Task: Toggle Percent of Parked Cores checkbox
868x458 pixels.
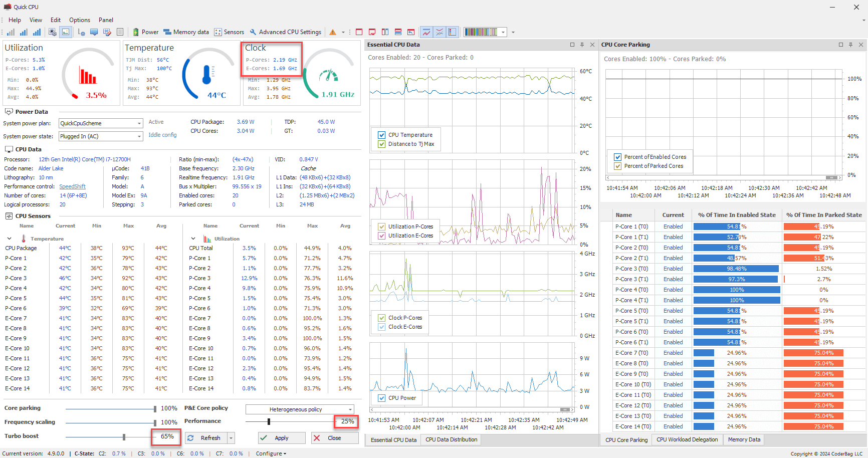Action: pyautogui.click(x=618, y=166)
